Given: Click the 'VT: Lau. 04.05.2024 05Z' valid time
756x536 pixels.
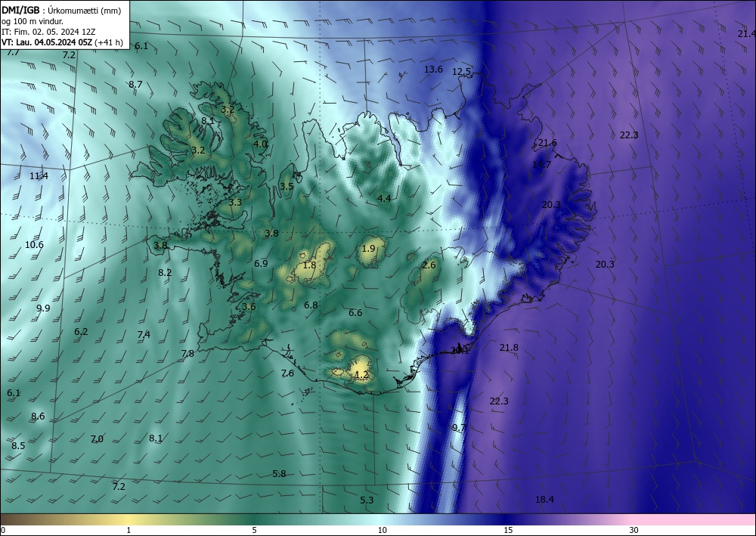Looking at the screenshot, I should pyautogui.click(x=47, y=42).
